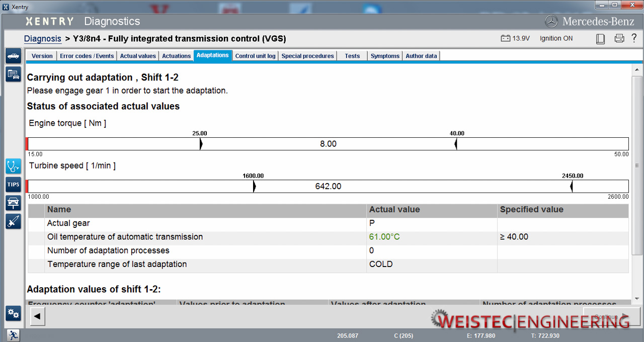Click the Engine torque gauge bar

tap(328, 144)
